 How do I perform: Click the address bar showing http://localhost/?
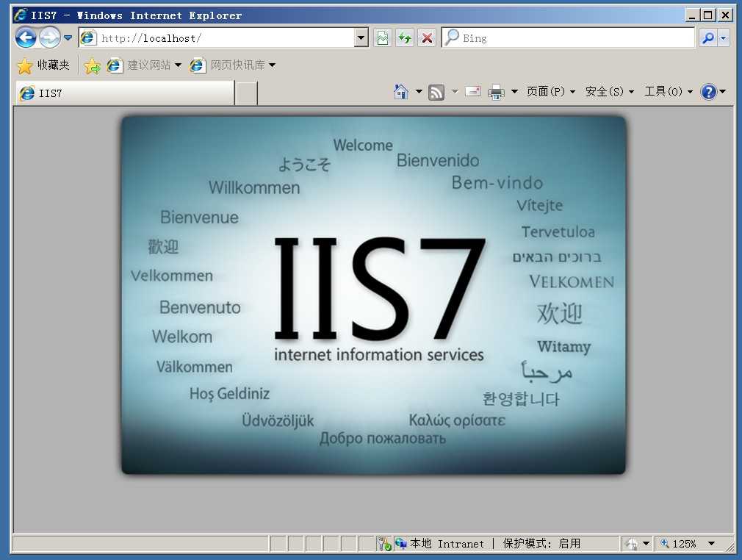click(223, 38)
